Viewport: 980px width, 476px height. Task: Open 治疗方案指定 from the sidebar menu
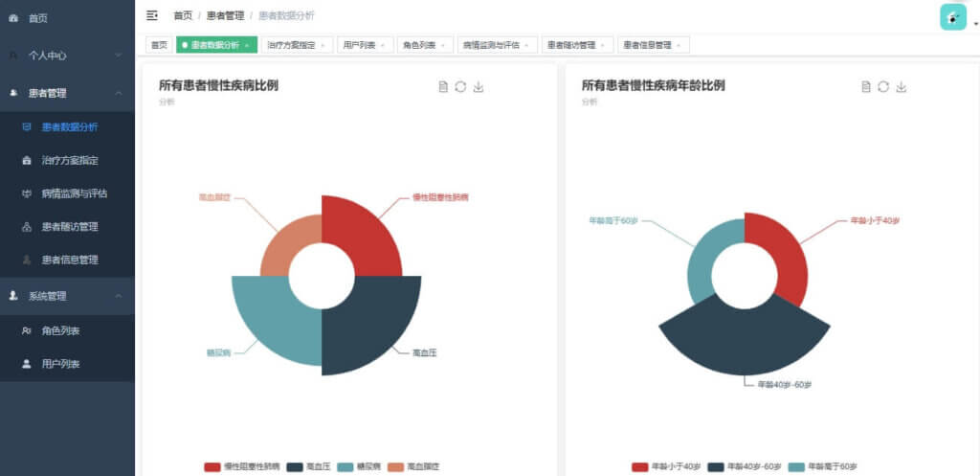pyautogui.click(x=68, y=160)
